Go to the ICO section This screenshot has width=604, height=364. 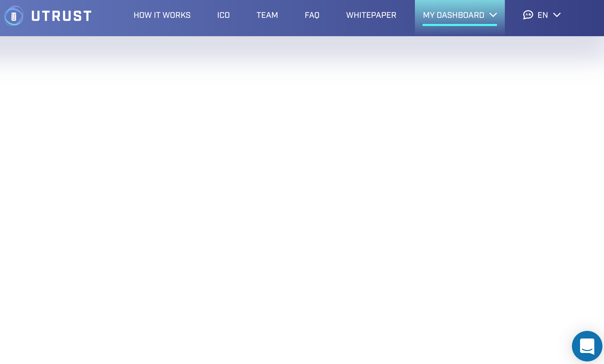point(224,15)
